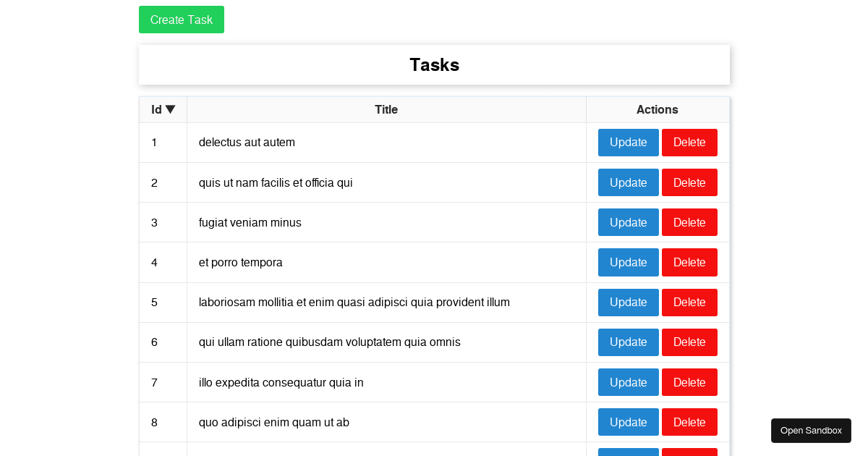
Task: Update task 'delectus aut autem'
Action: 628,143
